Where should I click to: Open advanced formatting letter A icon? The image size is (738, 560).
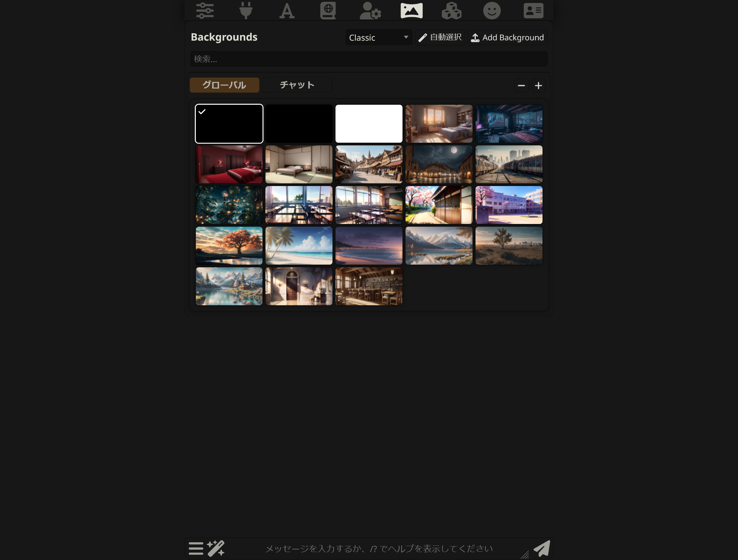point(287,10)
